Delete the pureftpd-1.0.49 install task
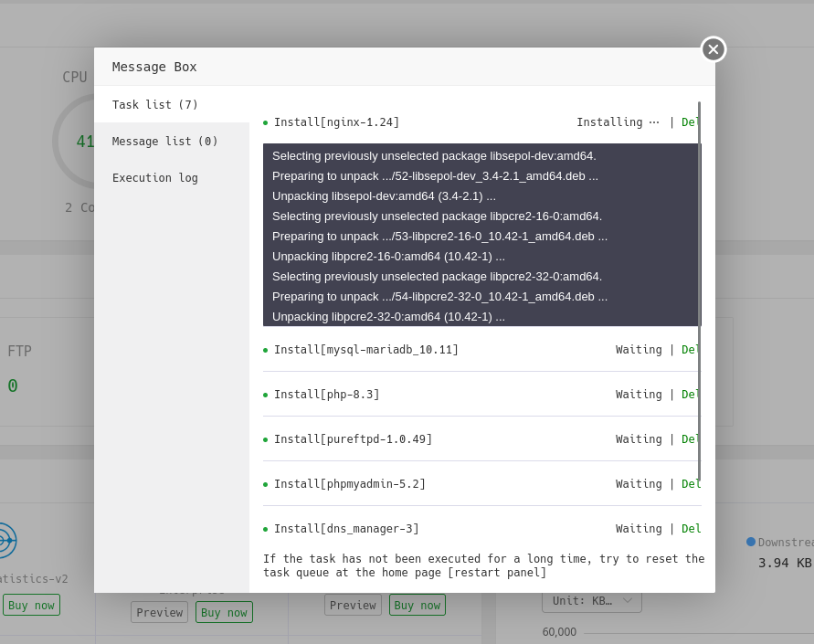This screenshot has width=814, height=644. 691,439
